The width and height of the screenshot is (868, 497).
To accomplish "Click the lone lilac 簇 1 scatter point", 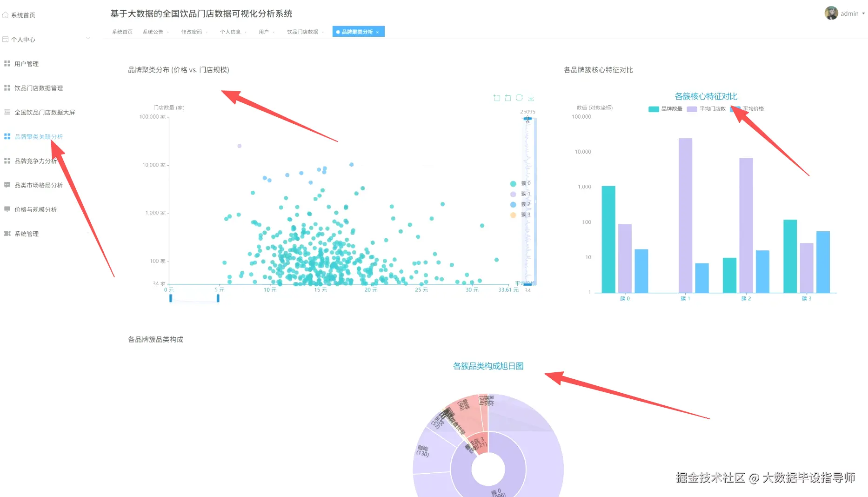I will click(240, 146).
